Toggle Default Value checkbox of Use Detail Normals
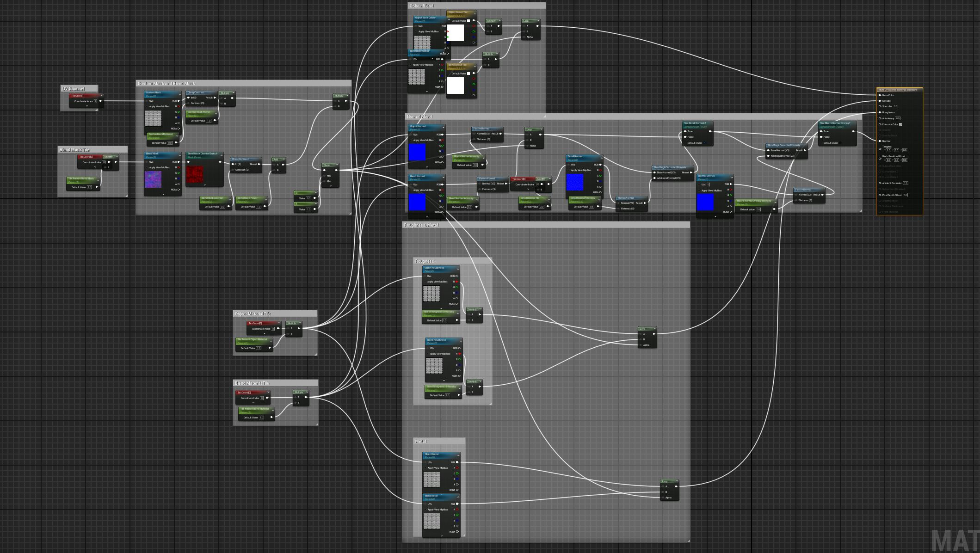 tap(704, 143)
